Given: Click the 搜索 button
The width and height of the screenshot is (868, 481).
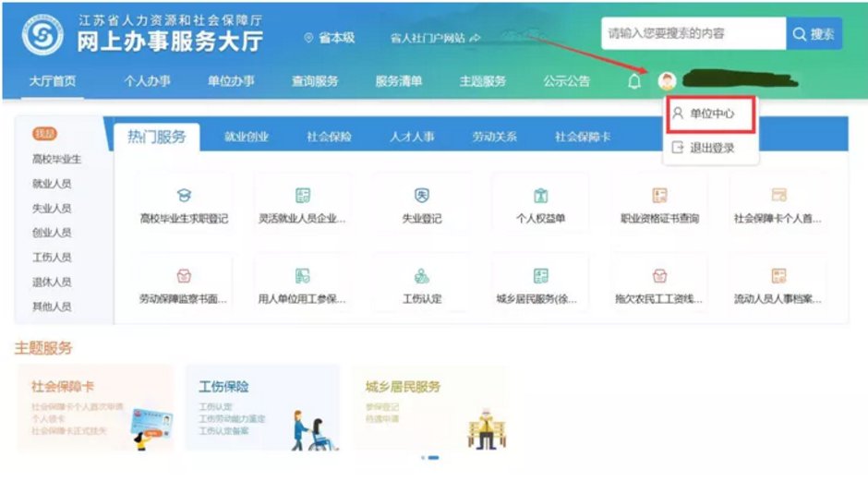Looking at the screenshot, I should pos(814,34).
